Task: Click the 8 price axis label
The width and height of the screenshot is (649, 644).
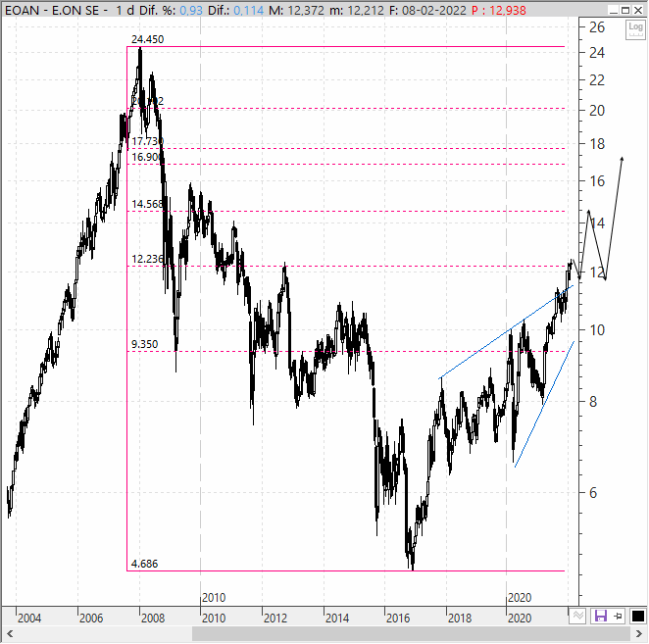Action: (x=593, y=402)
